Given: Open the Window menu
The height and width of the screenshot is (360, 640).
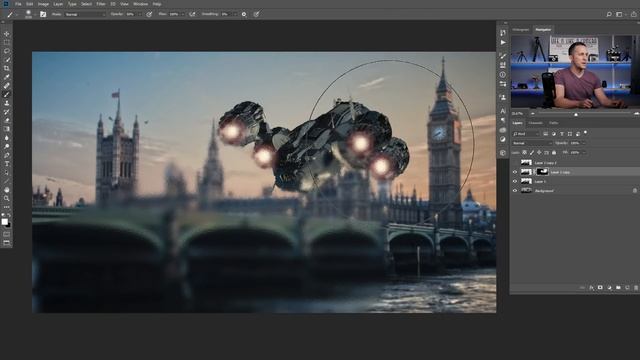Looking at the screenshot, I should [x=141, y=4].
